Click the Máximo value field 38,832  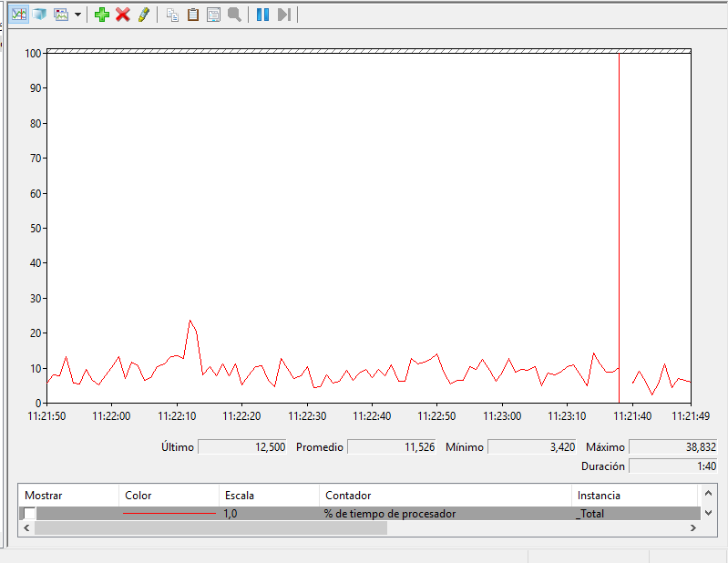(673, 447)
